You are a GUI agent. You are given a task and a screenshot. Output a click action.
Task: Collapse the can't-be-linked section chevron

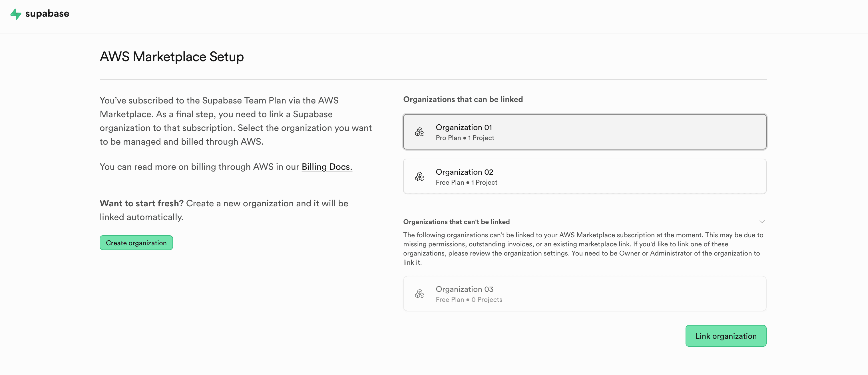[x=762, y=222]
